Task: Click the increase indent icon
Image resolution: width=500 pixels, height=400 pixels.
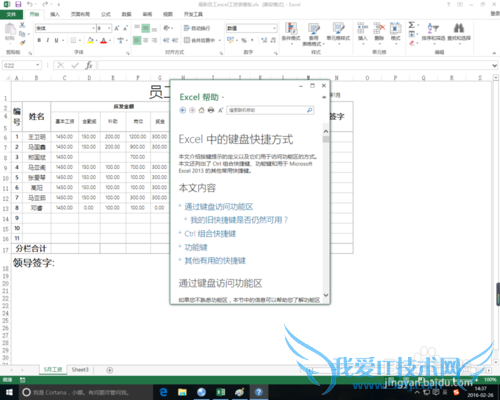Action: point(175,40)
